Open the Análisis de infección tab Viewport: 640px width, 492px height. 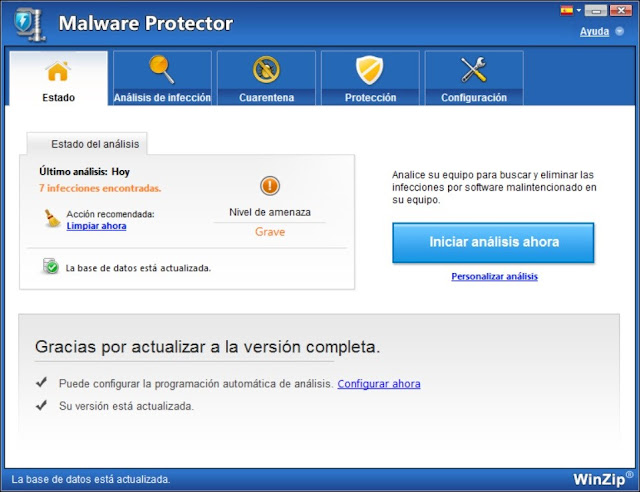[162, 78]
